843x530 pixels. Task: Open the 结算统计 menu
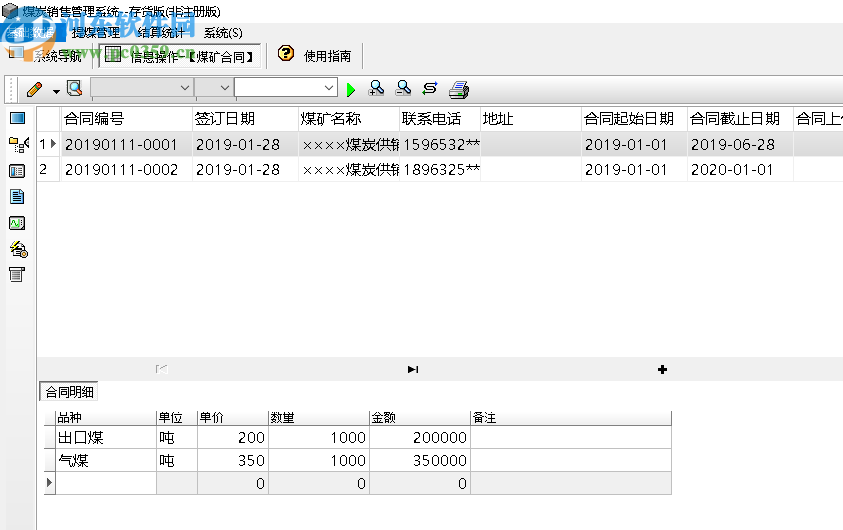[x=161, y=33]
